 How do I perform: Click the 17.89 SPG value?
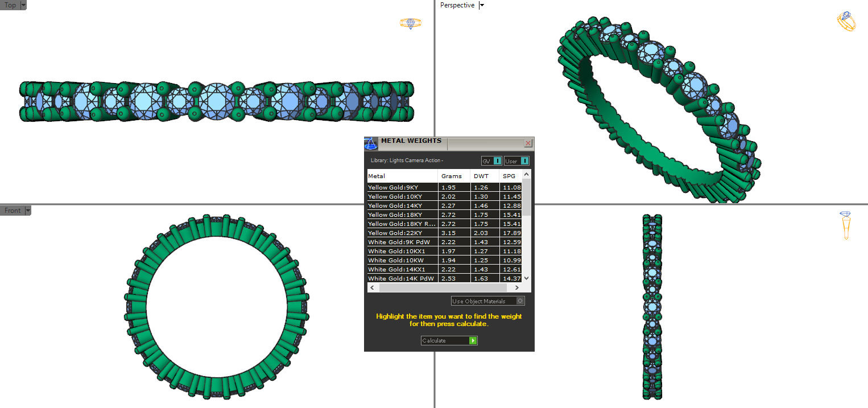512,233
